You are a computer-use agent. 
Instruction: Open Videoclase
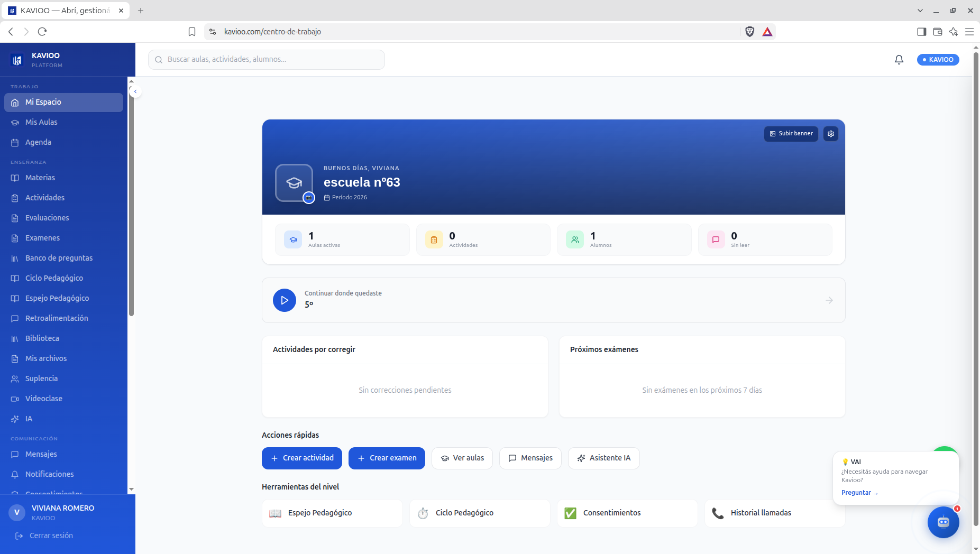[x=63, y=399]
